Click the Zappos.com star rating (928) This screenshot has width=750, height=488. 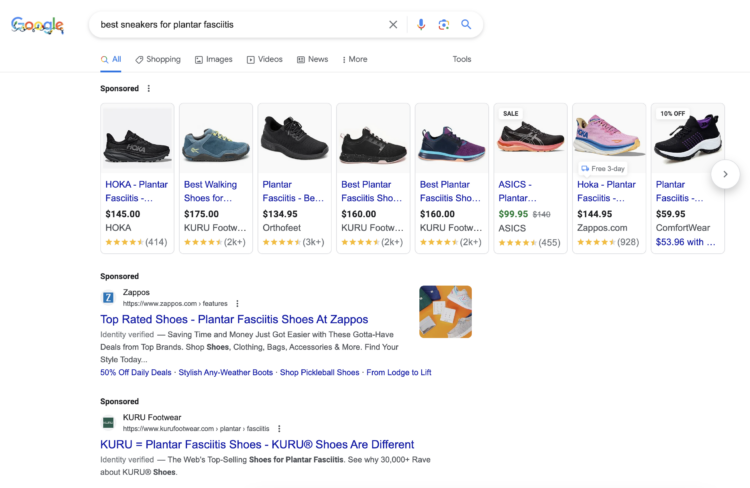pyautogui.click(x=608, y=242)
